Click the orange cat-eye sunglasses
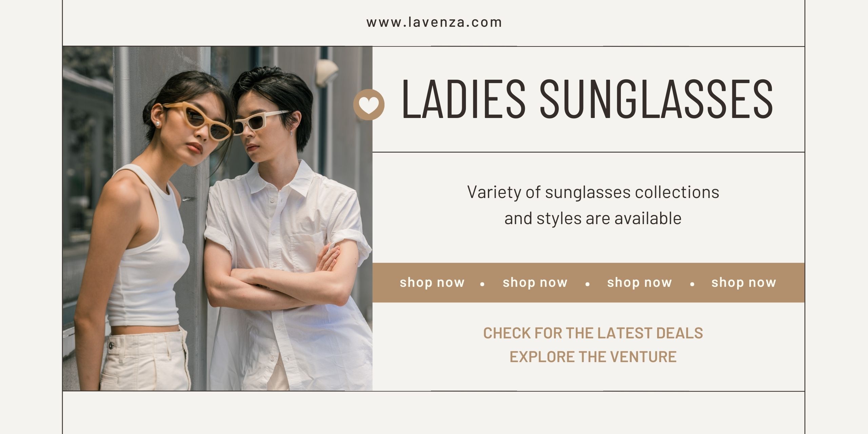This screenshot has width=868, height=434. [200, 120]
